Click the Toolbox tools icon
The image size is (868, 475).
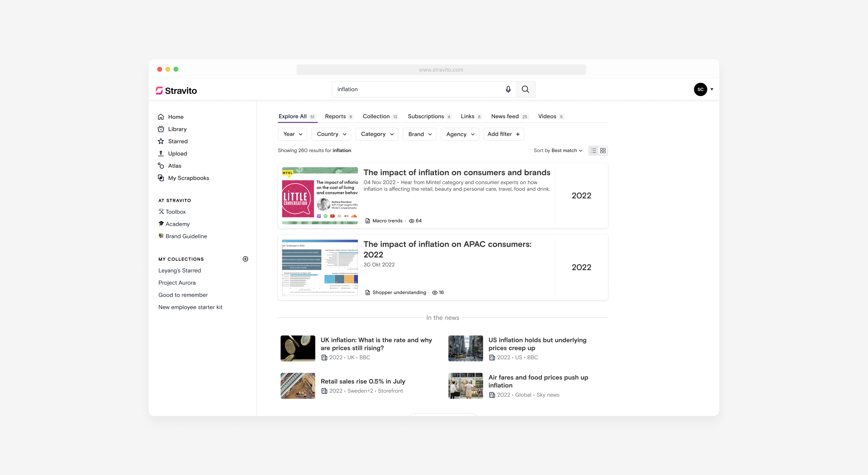click(161, 212)
